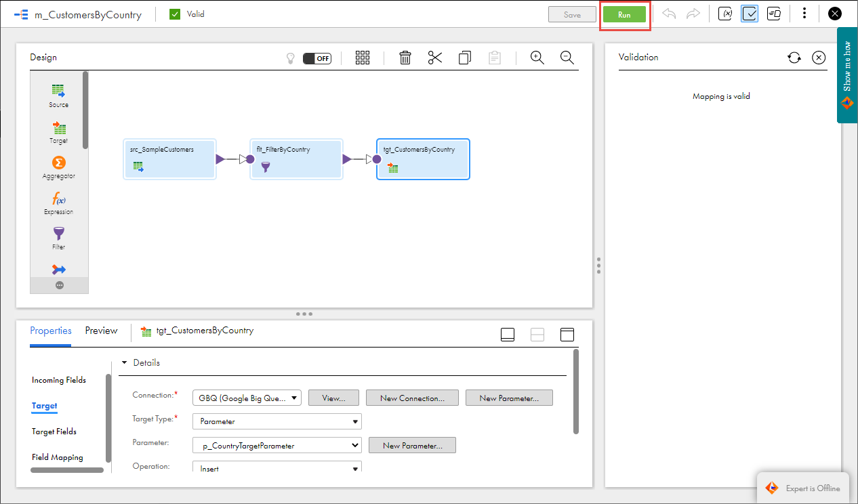Click the green Run button
The image size is (858, 504).
(624, 15)
